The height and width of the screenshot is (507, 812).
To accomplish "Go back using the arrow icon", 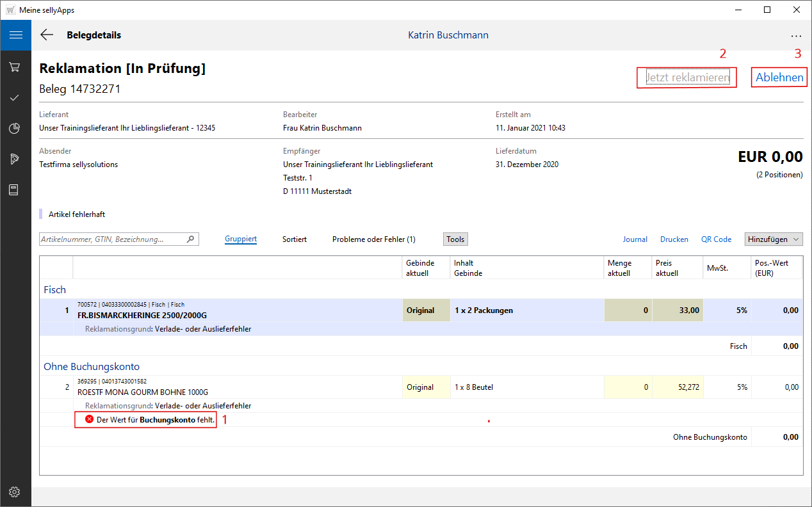I will (47, 35).
